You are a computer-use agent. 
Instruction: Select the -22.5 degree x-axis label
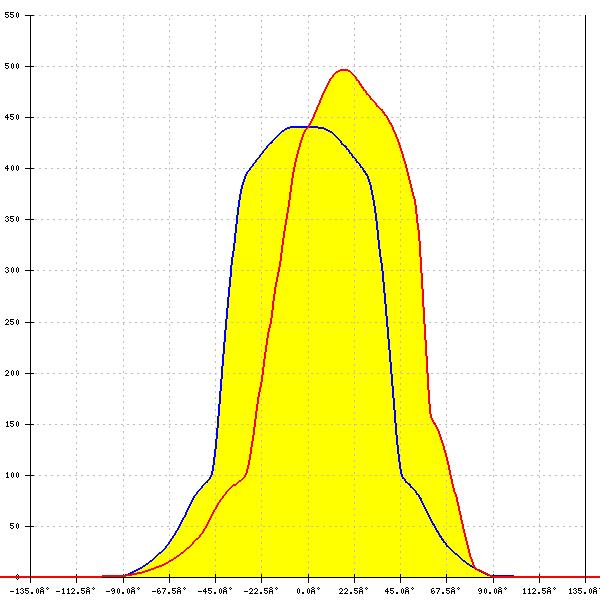pos(261,591)
